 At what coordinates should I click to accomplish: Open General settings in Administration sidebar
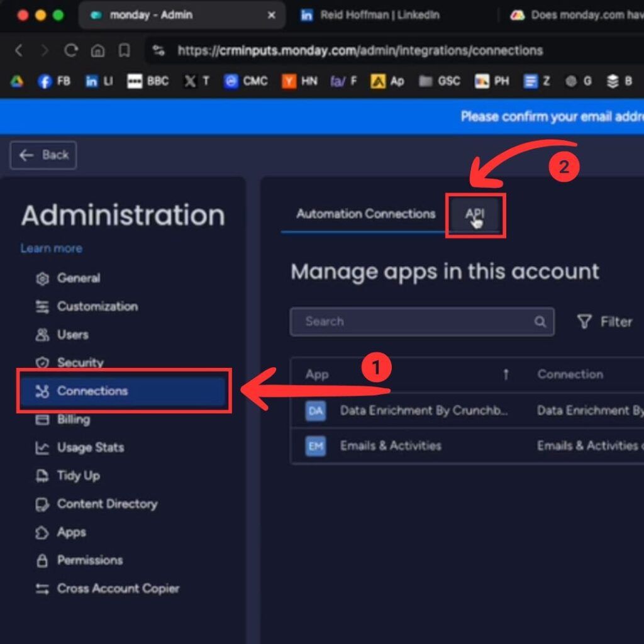click(x=68, y=278)
